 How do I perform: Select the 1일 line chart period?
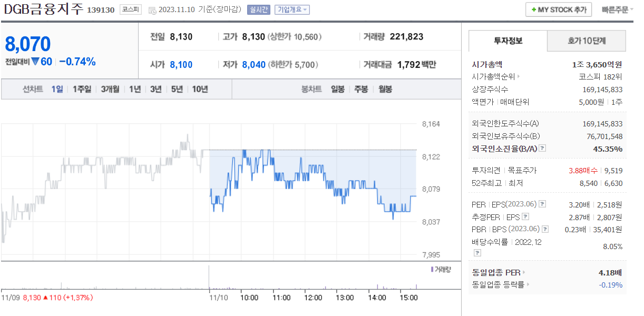point(57,89)
